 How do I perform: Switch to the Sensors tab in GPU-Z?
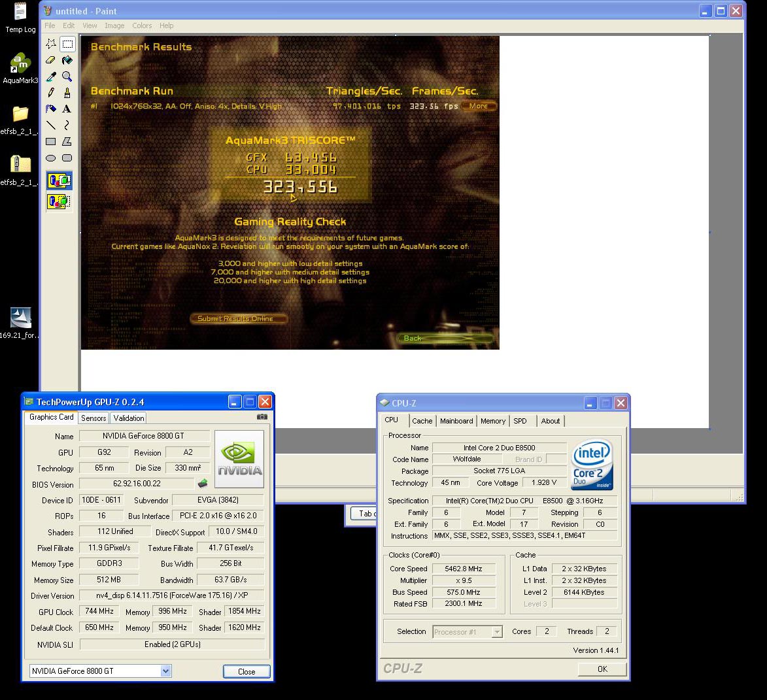(94, 418)
